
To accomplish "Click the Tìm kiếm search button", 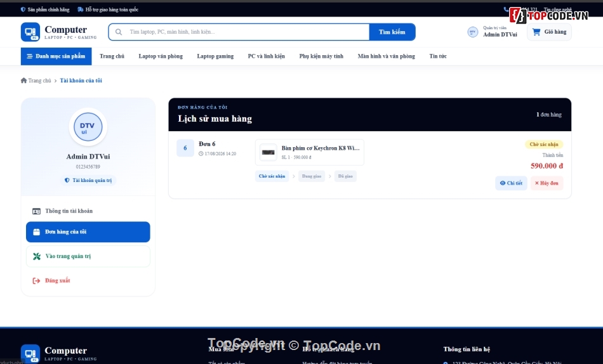I will (x=392, y=32).
